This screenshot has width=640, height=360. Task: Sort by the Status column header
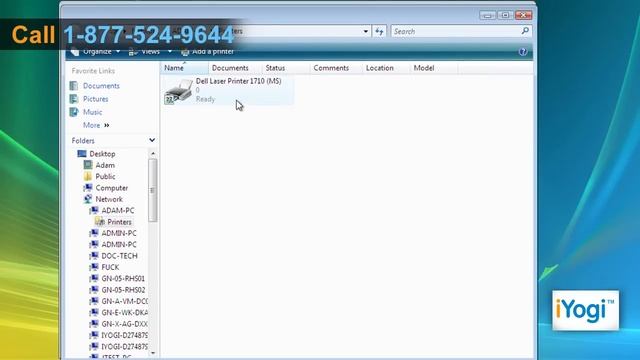click(x=285, y=68)
